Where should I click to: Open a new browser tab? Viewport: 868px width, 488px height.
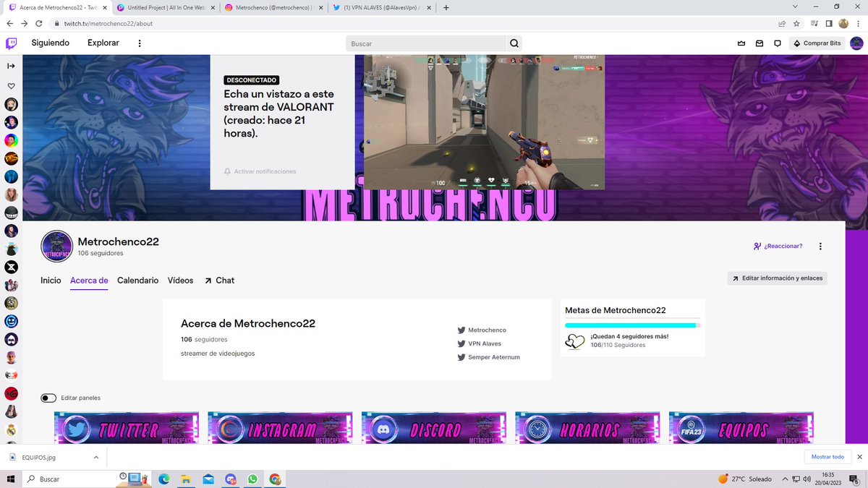446,7
